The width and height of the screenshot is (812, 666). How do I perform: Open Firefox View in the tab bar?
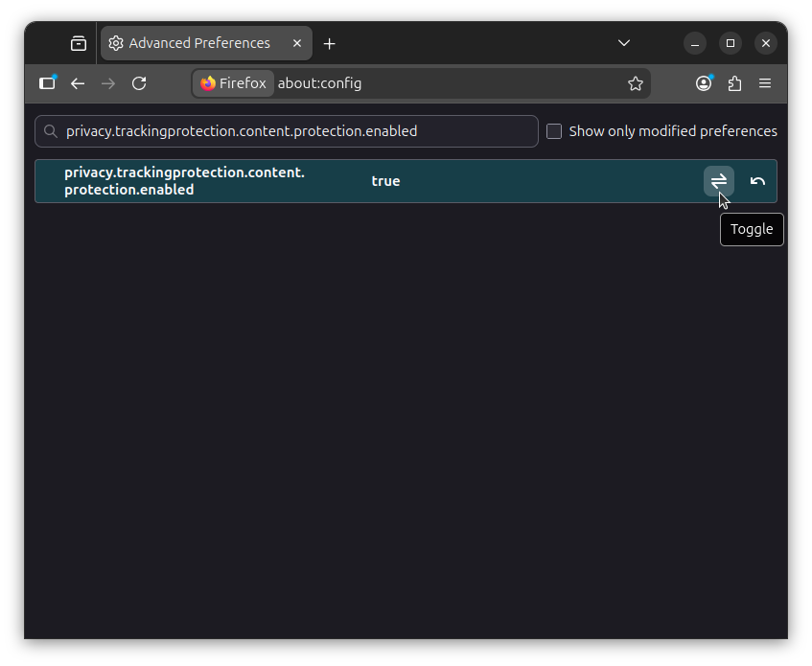78,42
